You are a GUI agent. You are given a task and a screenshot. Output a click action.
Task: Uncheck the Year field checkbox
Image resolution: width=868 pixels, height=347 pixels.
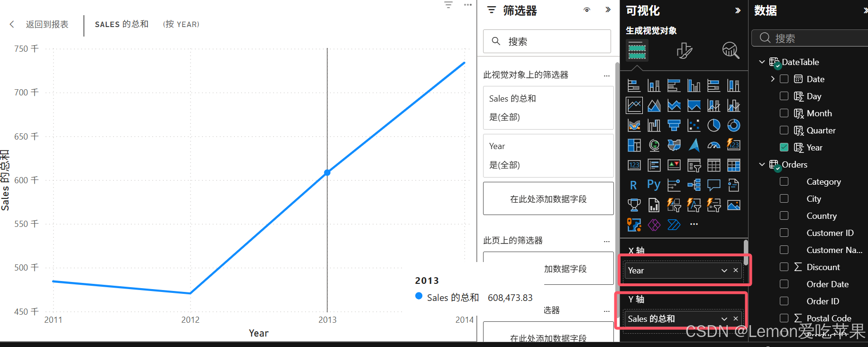[x=784, y=147]
